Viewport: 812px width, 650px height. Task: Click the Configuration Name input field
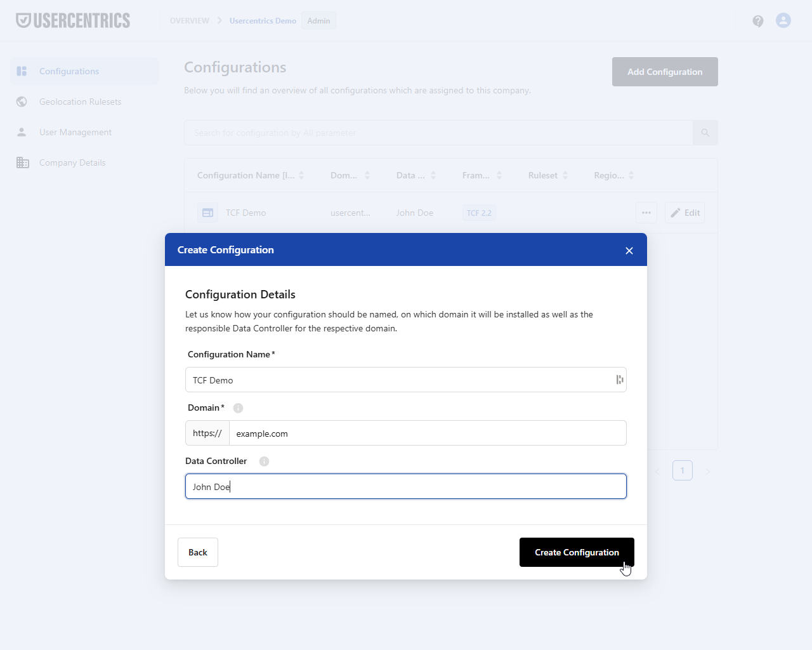(400, 380)
